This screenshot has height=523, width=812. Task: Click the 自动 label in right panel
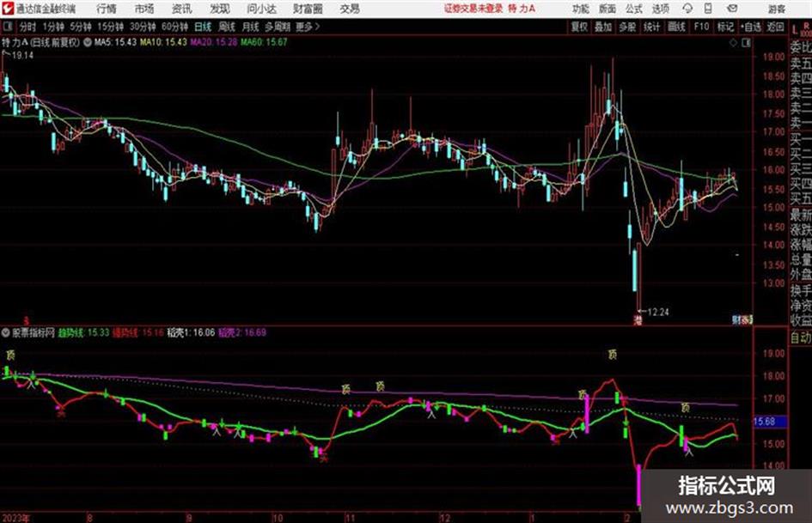pos(801,338)
